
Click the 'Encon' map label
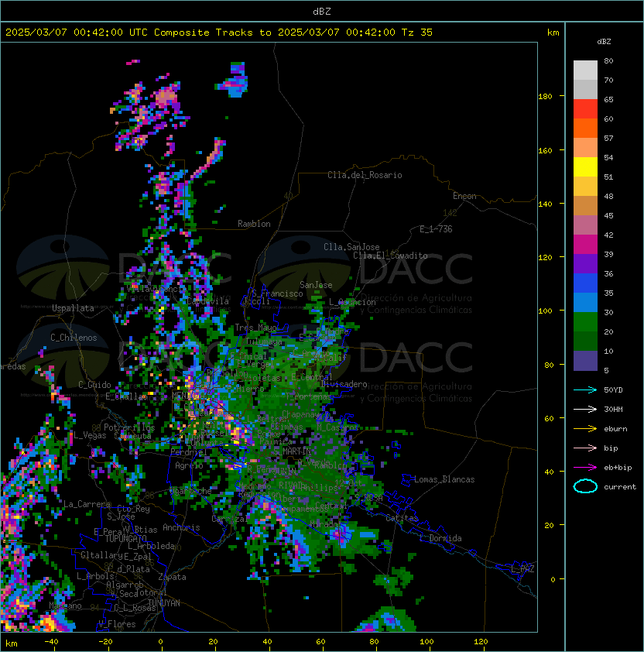pos(464,196)
